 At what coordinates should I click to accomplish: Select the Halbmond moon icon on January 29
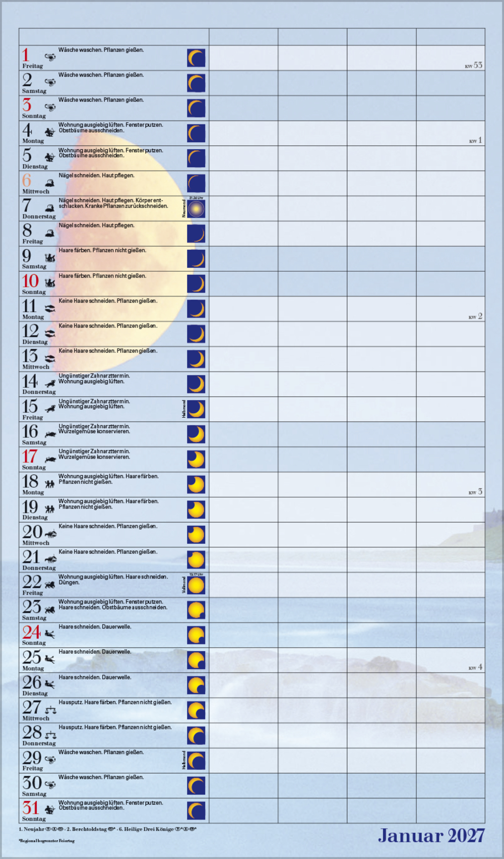click(x=196, y=761)
